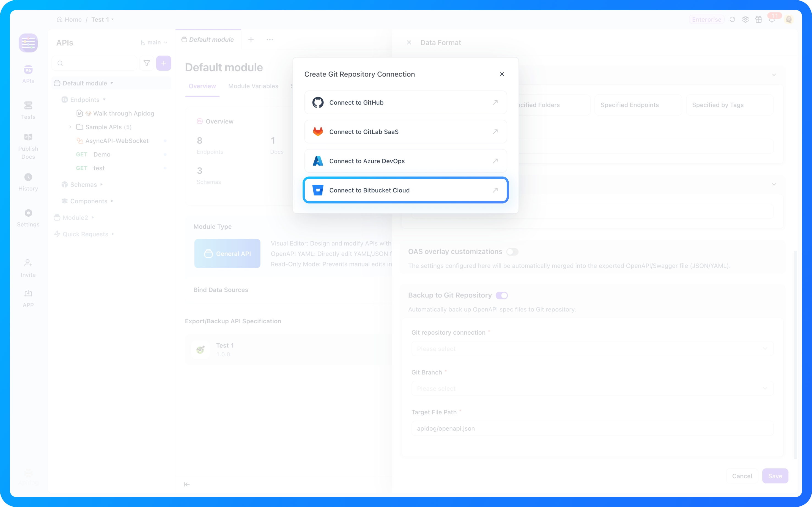812x507 pixels.
Task: Open the top-right gear settings icon
Action: [745, 20]
